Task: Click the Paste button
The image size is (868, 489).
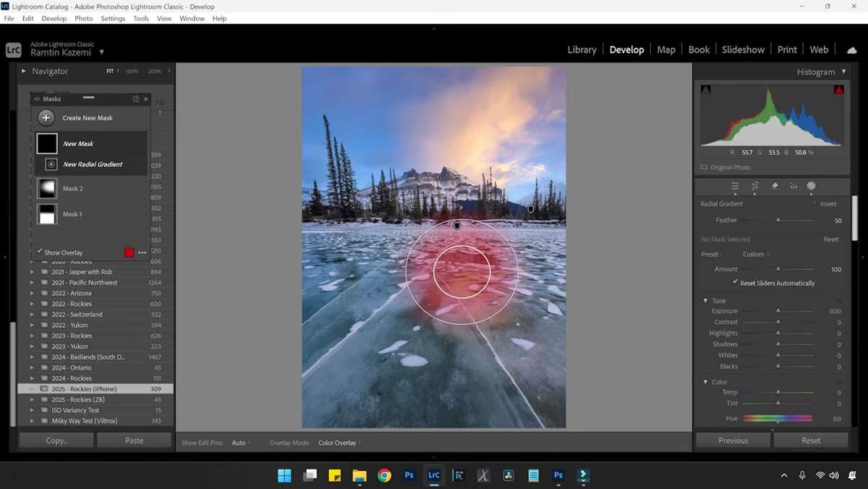Action: click(134, 440)
